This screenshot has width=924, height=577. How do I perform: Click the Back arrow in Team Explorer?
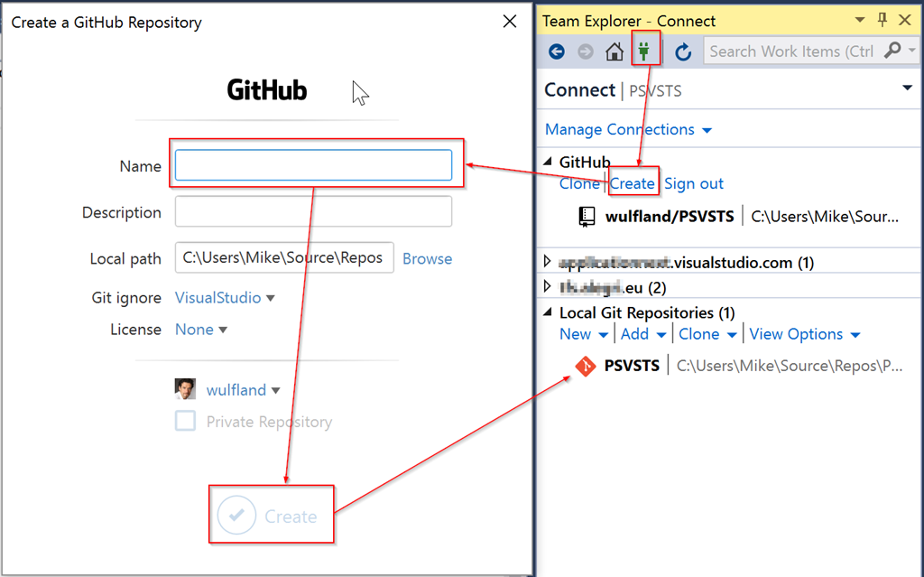click(x=557, y=51)
